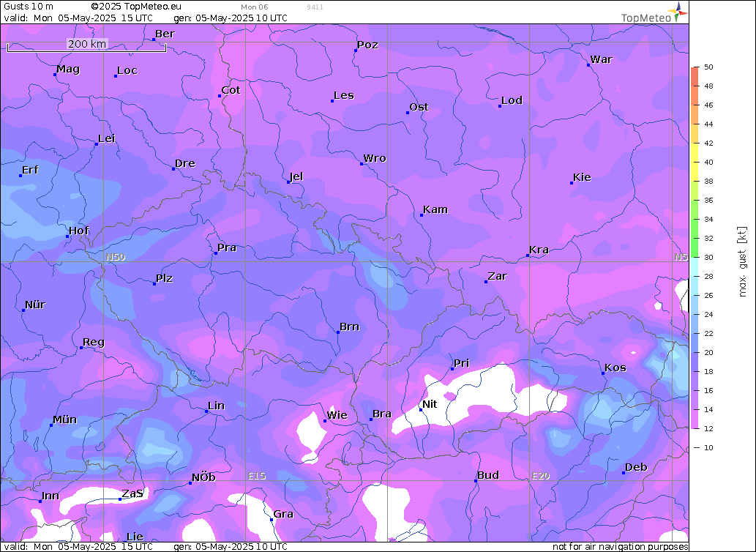
Task: Select the Lie city label
Action: (135, 537)
